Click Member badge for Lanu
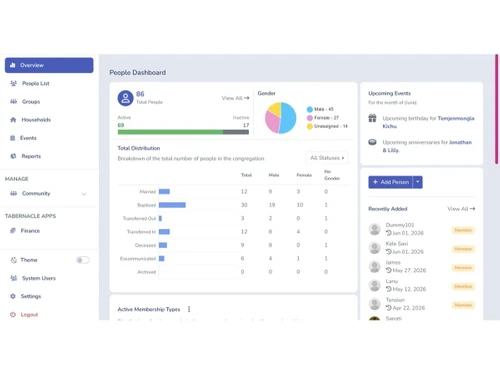The width and height of the screenshot is (500, 375). pos(463,286)
